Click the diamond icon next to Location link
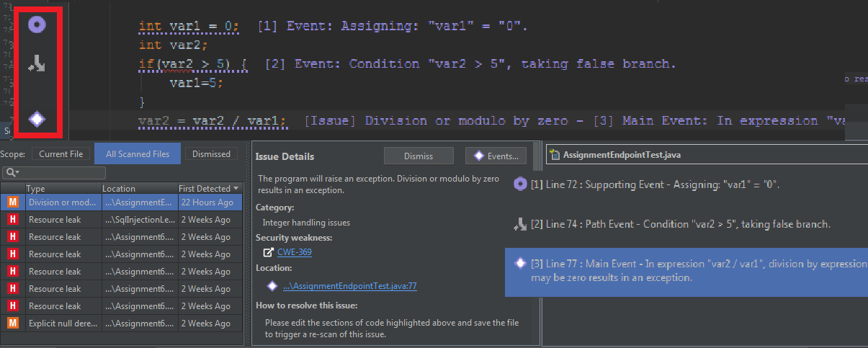Viewport: 868px width, 348px height. 272,286
